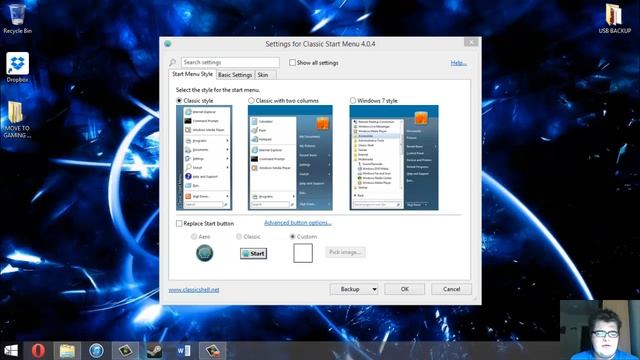Select Classic with two columns radio button
The image size is (640, 360).
coord(251,100)
